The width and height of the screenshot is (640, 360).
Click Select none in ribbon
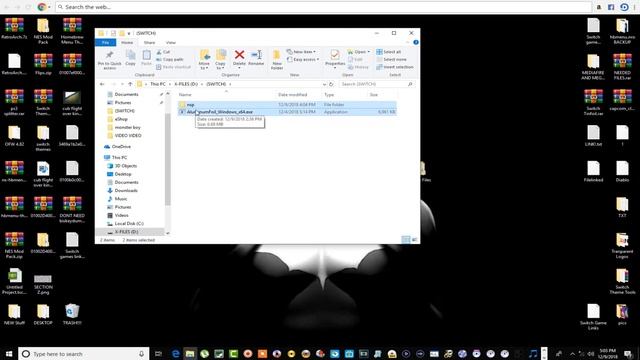tap(391, 60)
